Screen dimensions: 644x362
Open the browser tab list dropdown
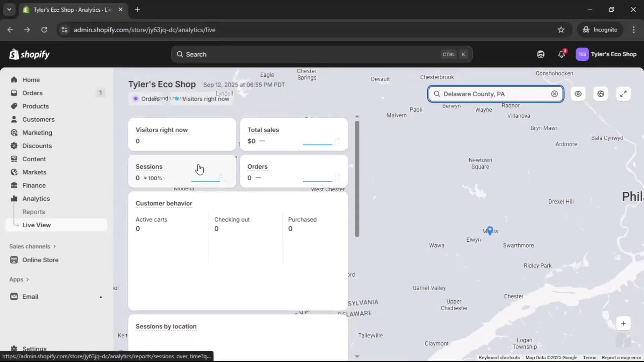pos(9,9)
